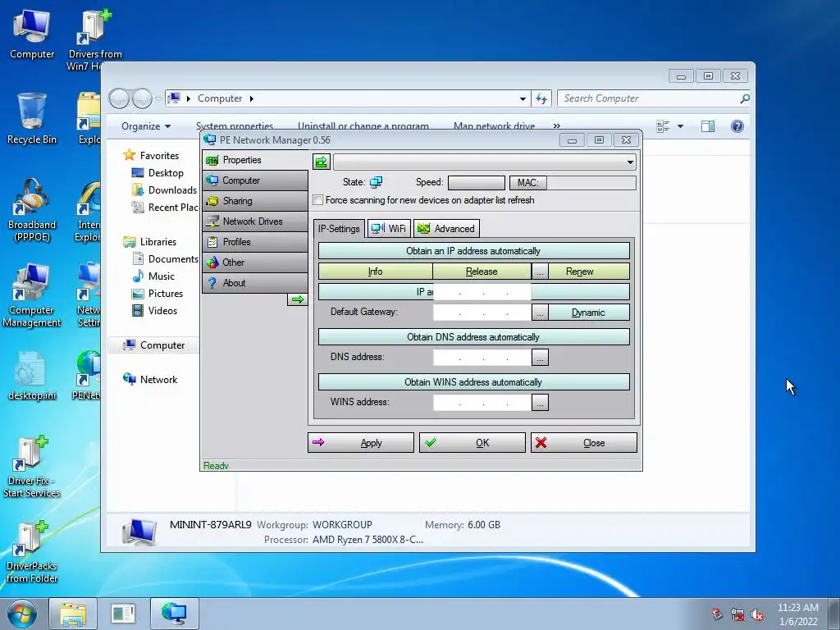Open Other section in PE Network Manager

click(256, 262)
